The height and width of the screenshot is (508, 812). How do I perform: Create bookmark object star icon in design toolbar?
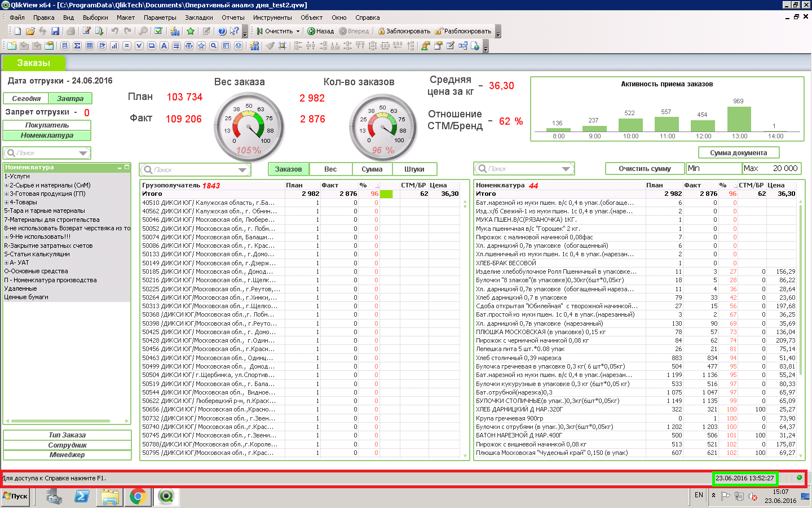pyautogui.click(x=201, y=46)
